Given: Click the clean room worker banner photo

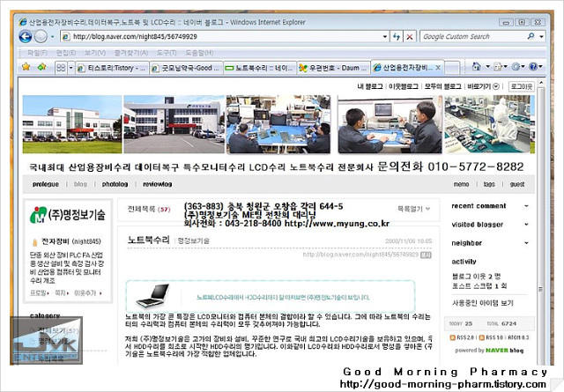Looking at the screenshot, I should tap(489, 124).
